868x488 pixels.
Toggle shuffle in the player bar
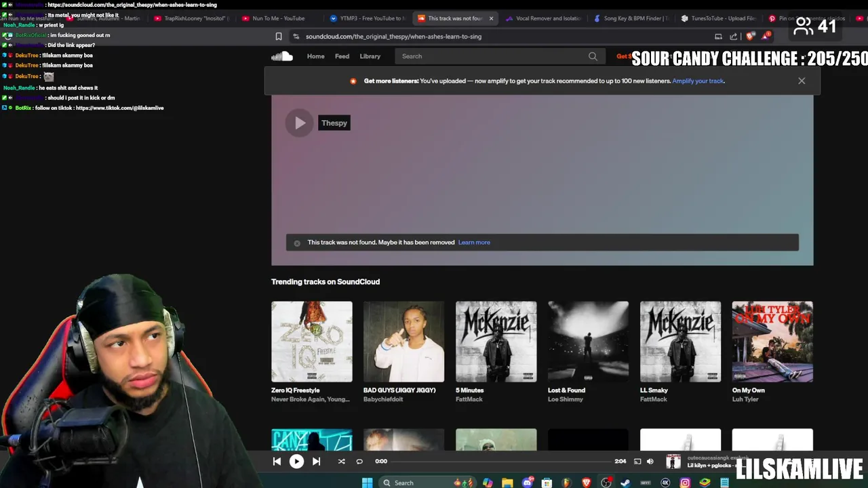pyautogui.click(x=341, y=462)
